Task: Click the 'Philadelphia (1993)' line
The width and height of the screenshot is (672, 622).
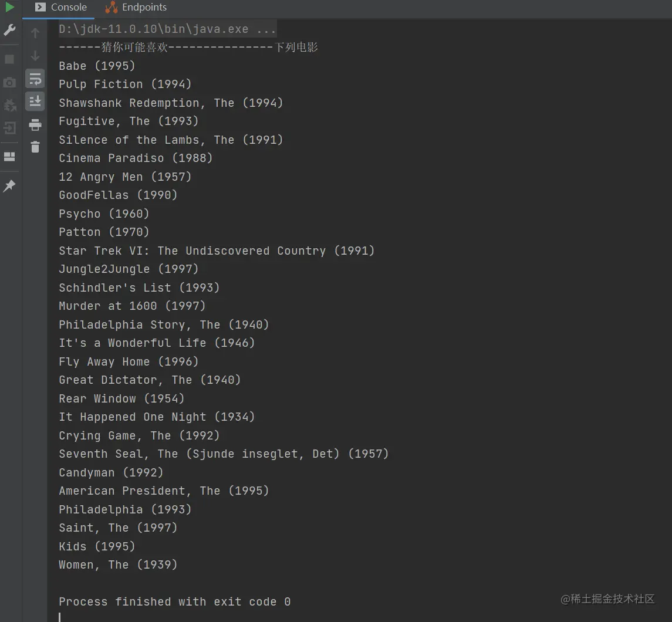Action: coord(125,510)
